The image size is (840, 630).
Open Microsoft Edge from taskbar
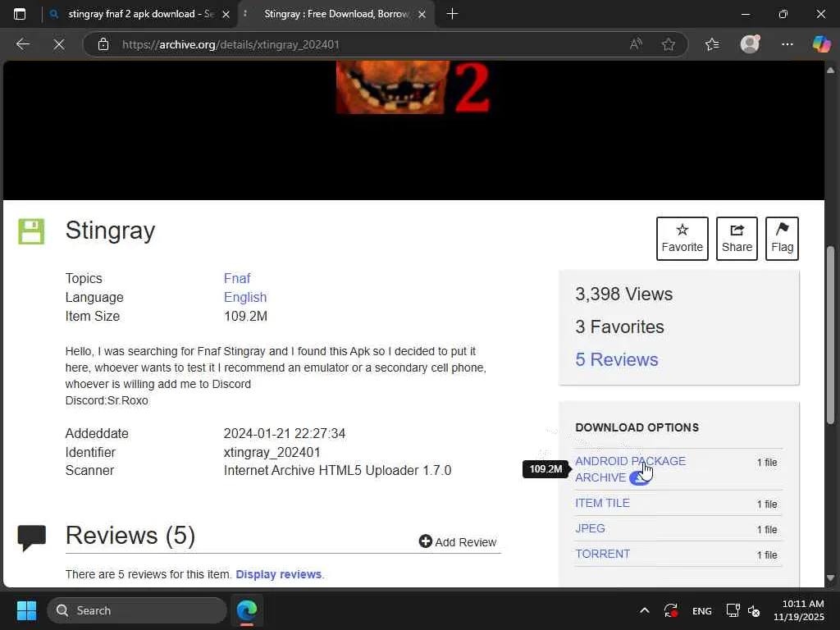tap(247, 610)
